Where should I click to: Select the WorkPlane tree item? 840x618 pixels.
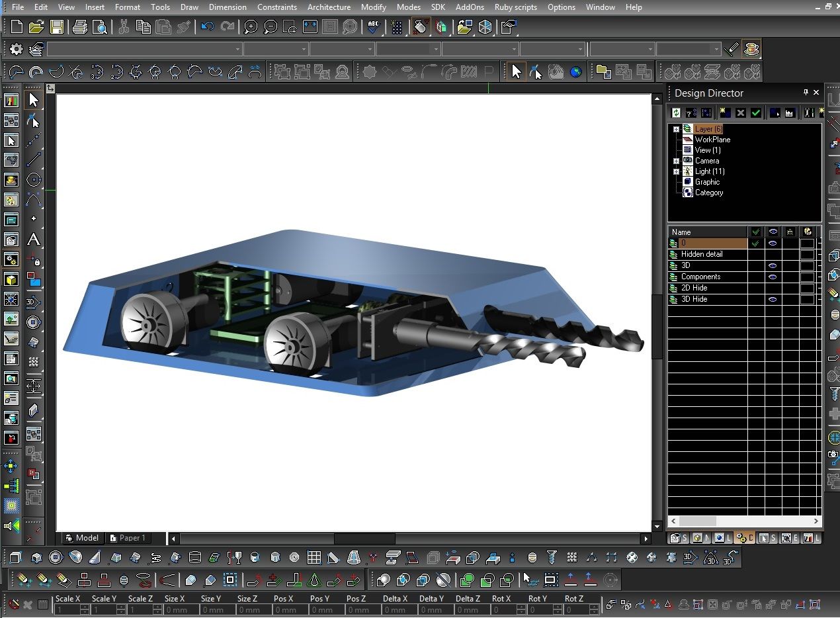712,140
